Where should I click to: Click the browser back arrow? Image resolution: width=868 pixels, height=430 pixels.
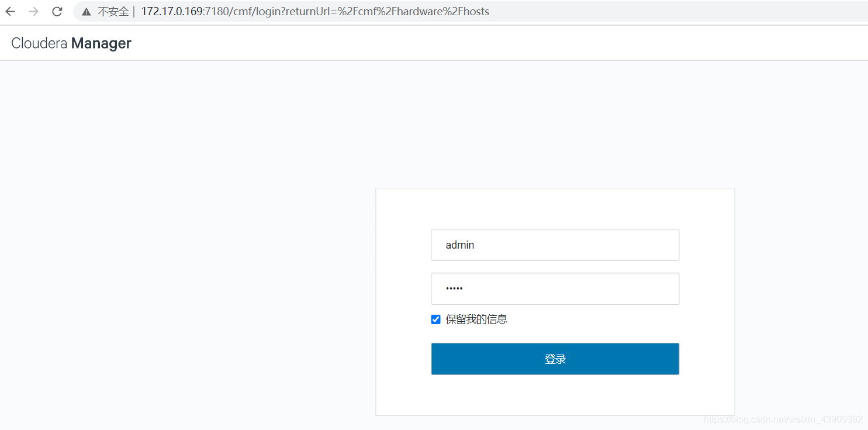click(x=10, y=11)
